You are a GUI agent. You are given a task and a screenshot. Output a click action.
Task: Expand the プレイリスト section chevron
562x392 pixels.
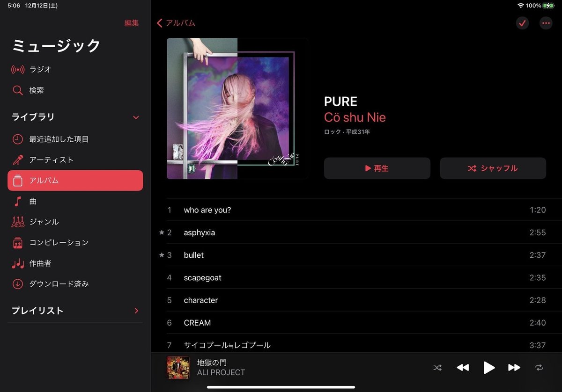(x=136, y=311)
